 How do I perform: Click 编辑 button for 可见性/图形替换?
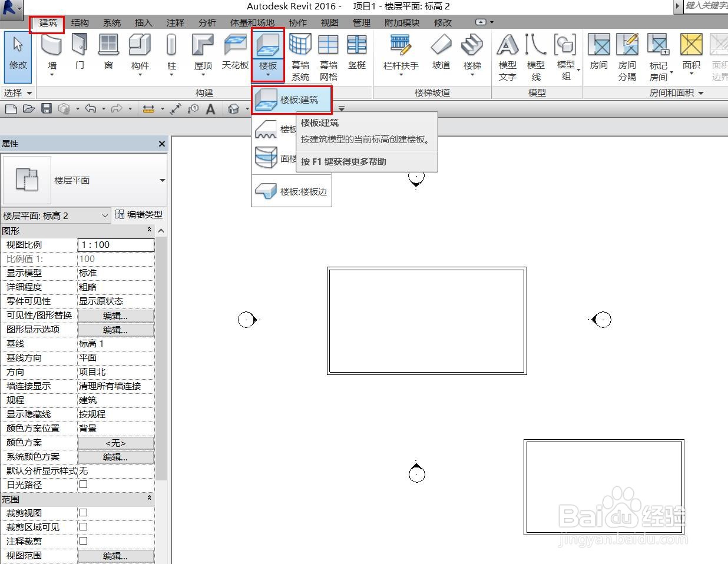coord(116,316)
